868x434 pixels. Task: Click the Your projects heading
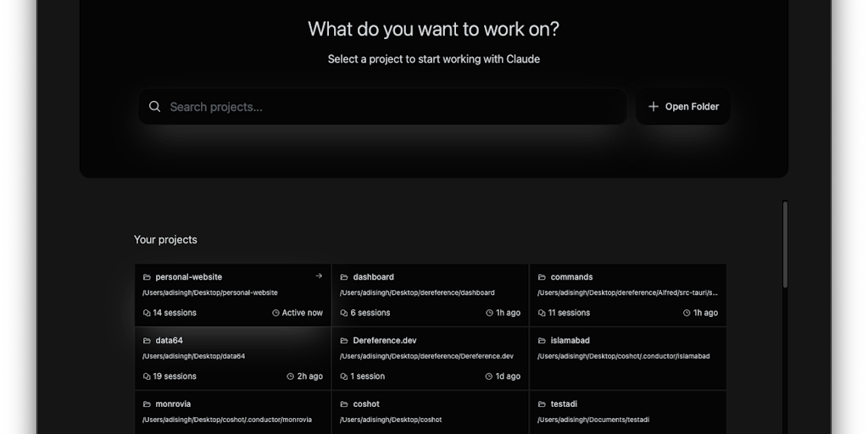[165, 240]
